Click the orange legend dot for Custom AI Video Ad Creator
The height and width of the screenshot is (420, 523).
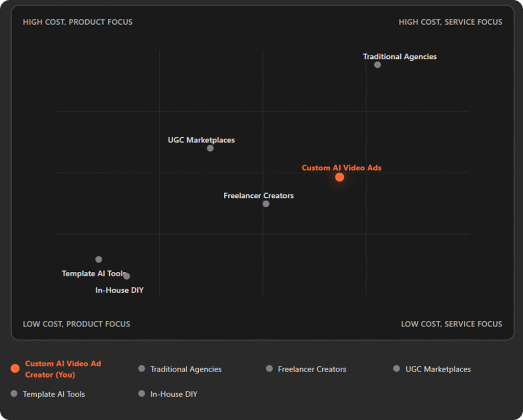pyautogui.click(x=15, y=368)
